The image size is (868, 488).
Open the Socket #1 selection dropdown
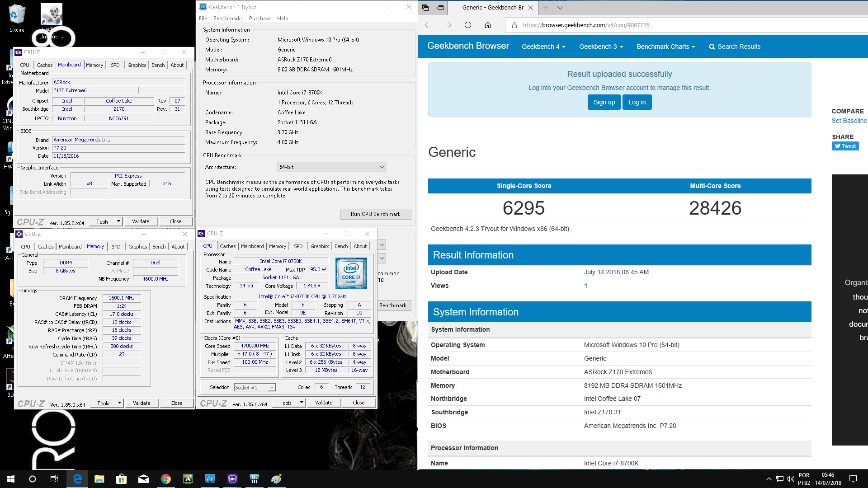255,388
